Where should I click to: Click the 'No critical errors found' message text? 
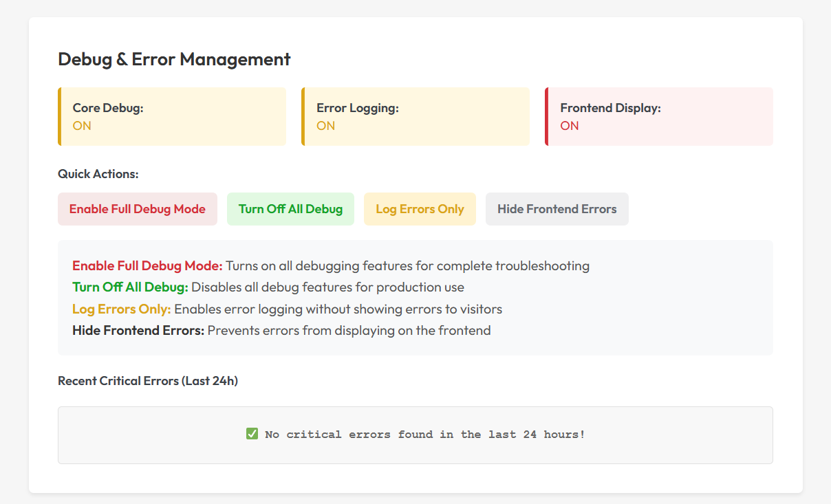[424, 435]
